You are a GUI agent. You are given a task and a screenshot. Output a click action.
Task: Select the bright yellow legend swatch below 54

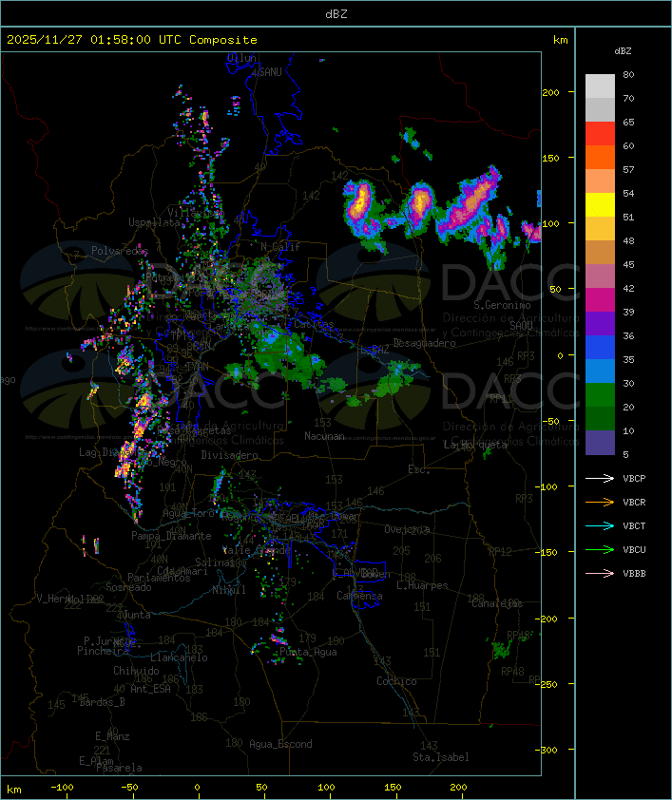click(600, 205)
